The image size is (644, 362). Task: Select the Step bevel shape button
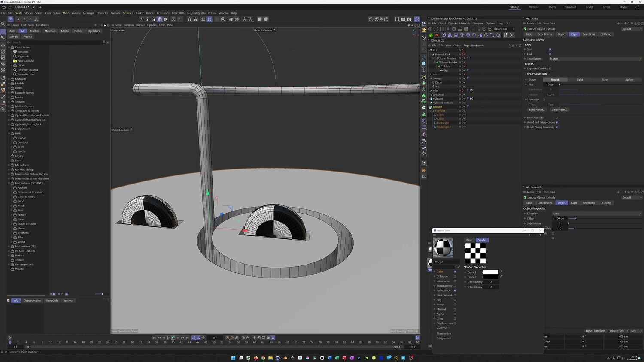click(605, 80)
